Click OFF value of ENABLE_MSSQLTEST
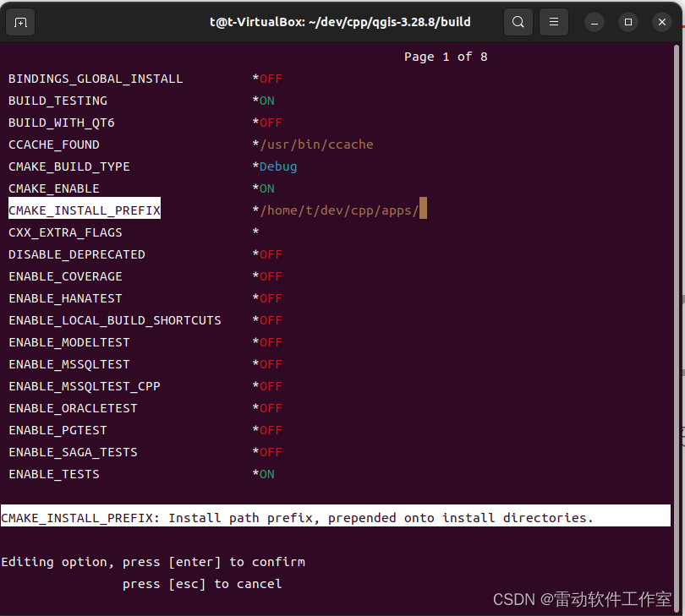The width and height of the screenshot is (685, 616). [x=271, y=364]
